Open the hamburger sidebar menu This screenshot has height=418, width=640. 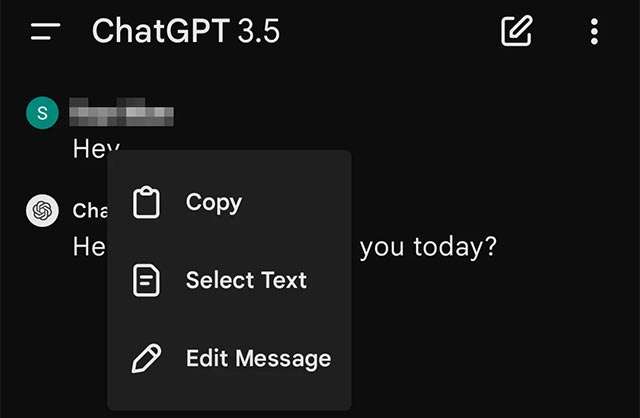[46, 32]
